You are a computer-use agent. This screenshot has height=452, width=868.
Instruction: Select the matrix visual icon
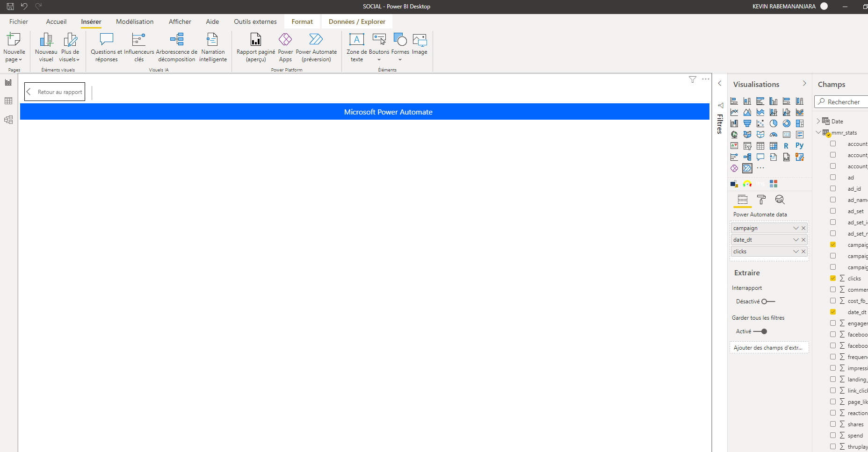coord(774,146)
